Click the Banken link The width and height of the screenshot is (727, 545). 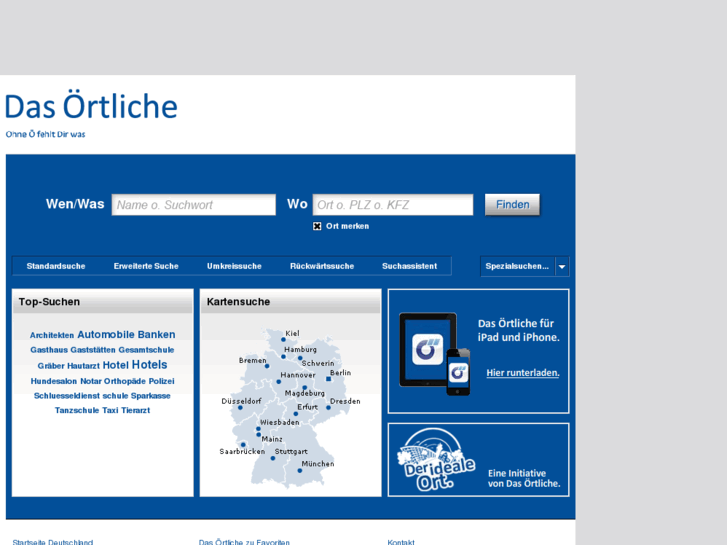point(156,334)
